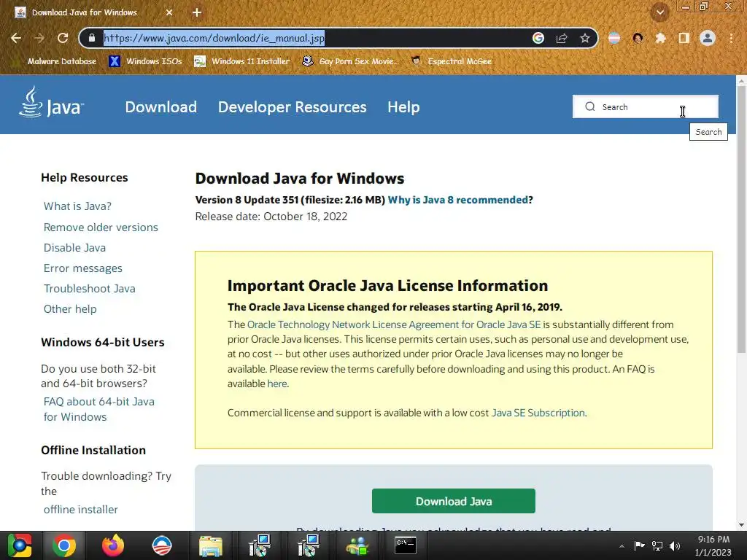This screenshot has height=560, width=747.
Task: Click into the Java site Search field
Action: tap(645, 106)
